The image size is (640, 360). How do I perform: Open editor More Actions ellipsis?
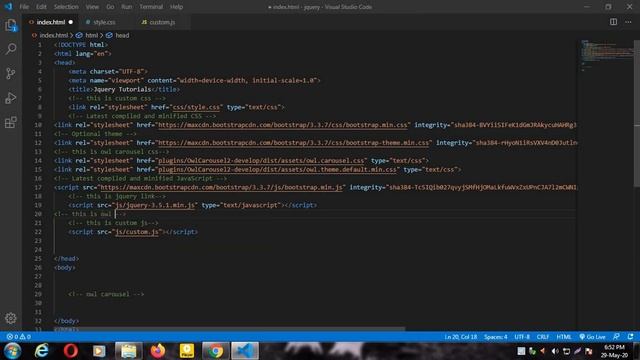pyautogui.click(x=628, y=22)
